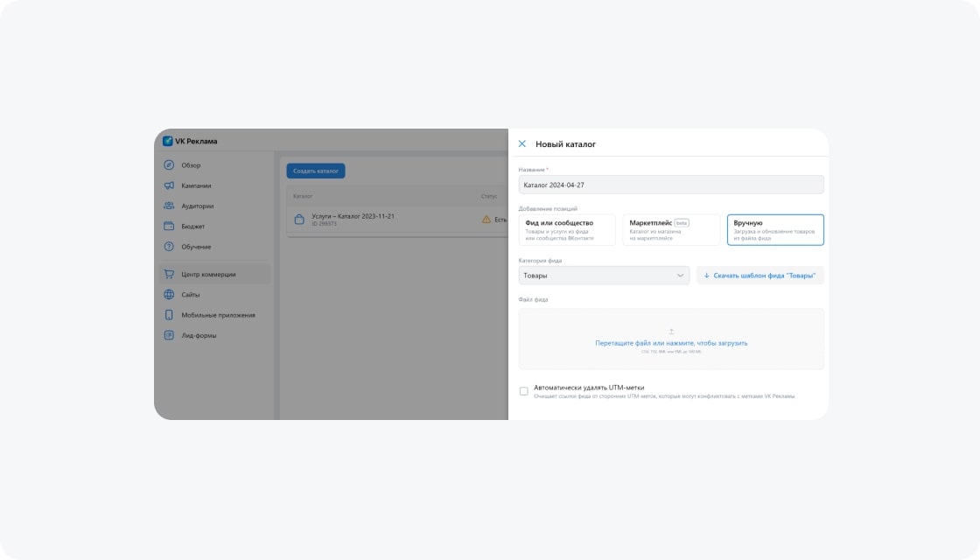
Task: Click the warning triangle status icon
Action: [x=486, y=220]
